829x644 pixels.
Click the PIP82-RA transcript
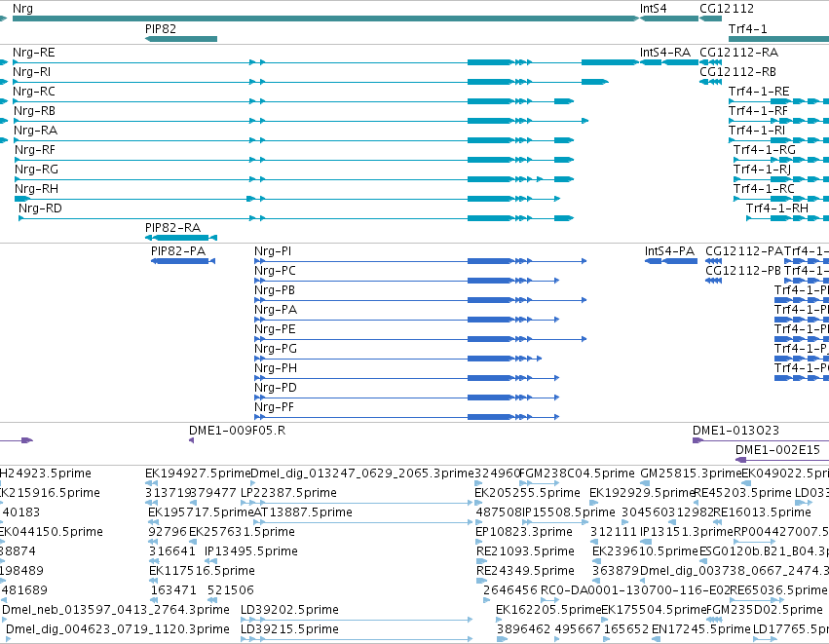172,228
